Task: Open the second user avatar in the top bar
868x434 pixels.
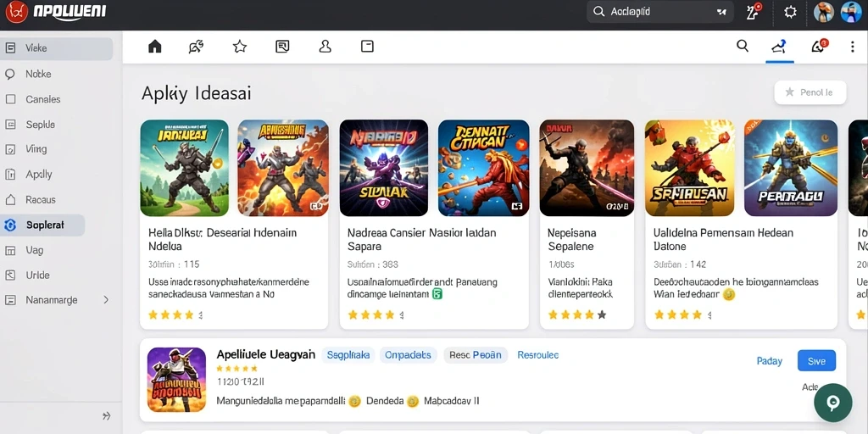Action: pyautogui.click(x=851, y=12)
